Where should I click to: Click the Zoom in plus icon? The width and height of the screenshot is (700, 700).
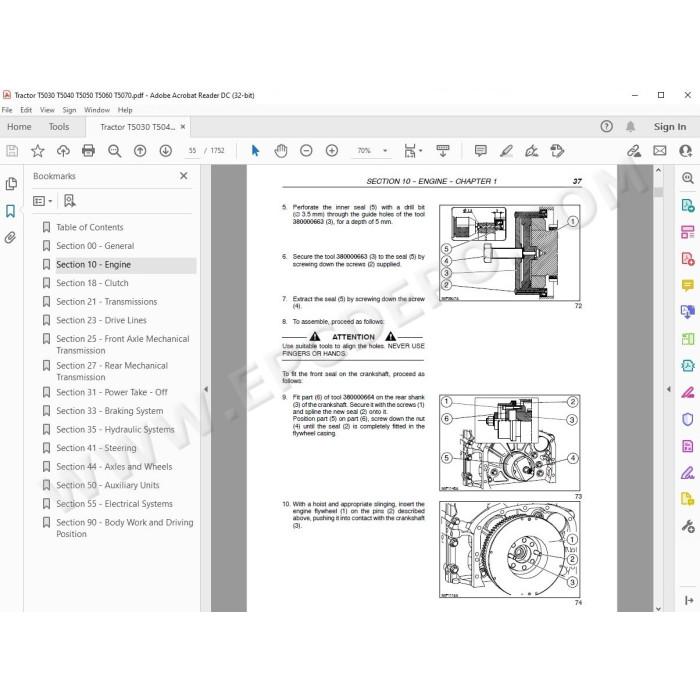[x=332, y=151]
